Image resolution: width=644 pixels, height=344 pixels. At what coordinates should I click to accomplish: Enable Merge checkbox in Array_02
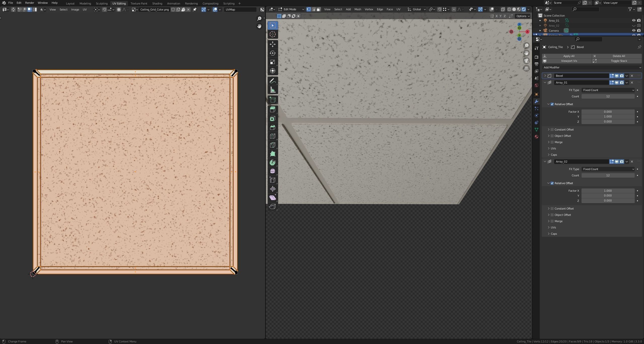[x=552, y=221]
